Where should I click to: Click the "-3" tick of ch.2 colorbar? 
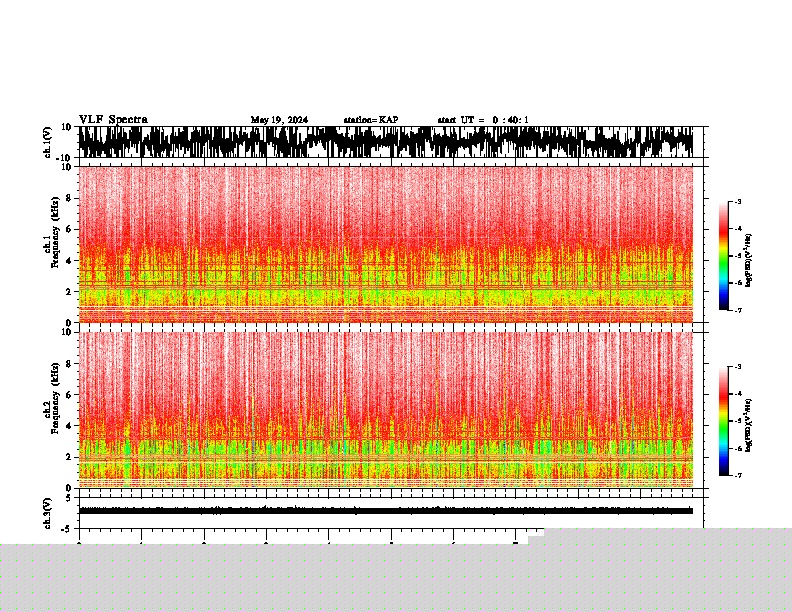[x=737, y=367]
